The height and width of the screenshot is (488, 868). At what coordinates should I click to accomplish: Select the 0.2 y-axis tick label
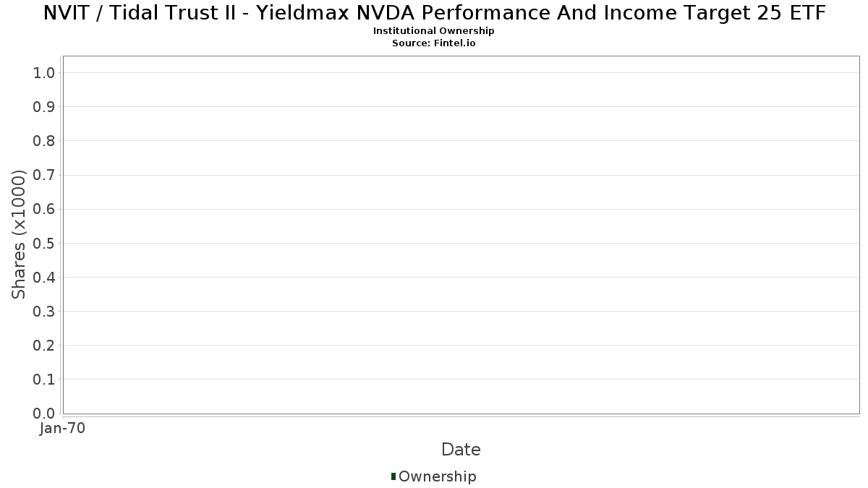(44, 346)
